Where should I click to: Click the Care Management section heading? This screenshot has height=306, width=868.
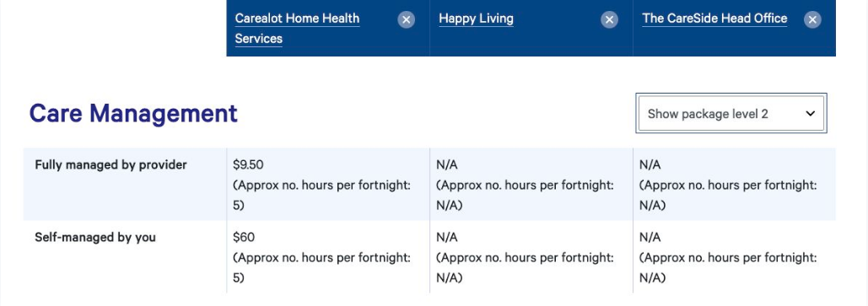pyautogui.click(x=133, y=114)
